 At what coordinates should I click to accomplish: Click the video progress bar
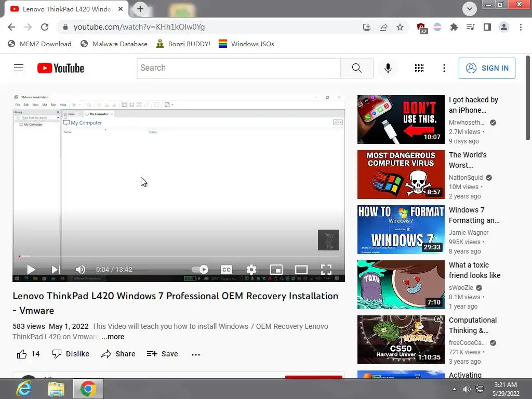coord(179,256)
